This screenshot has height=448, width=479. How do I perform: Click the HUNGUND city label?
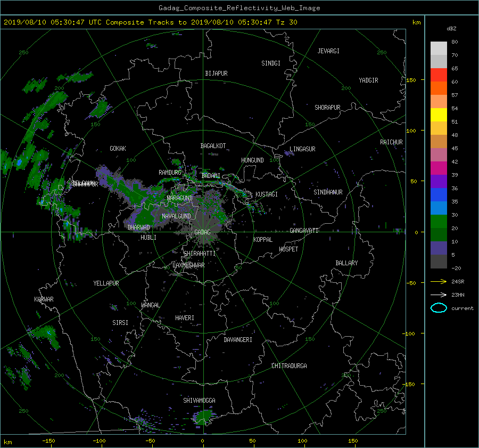click(x=252, y=160)
